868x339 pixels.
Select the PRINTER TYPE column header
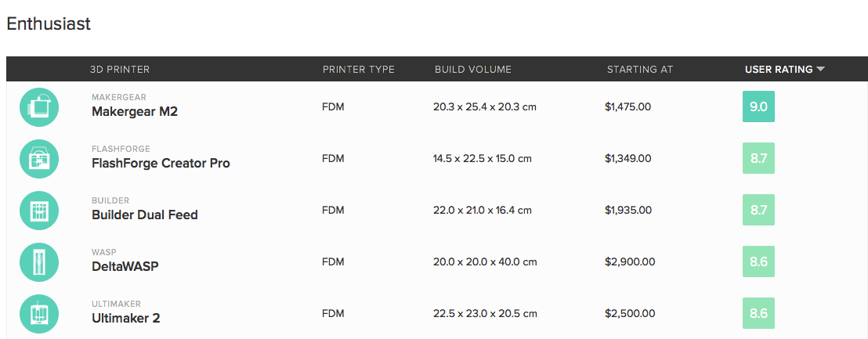pos(359,69)
